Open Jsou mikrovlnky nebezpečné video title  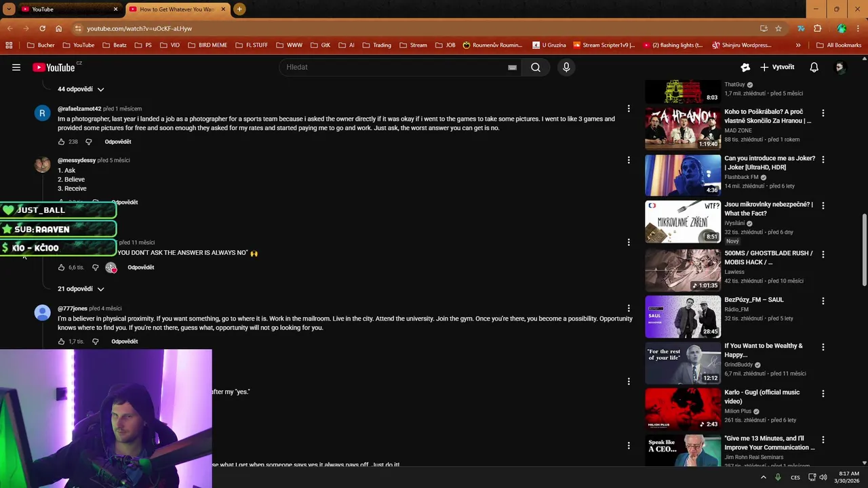[768, 209]
